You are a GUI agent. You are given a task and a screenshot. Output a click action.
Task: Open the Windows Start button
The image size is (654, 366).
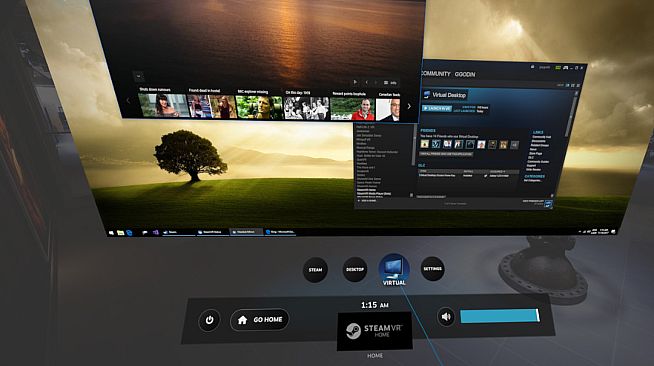tap(111, 233)
